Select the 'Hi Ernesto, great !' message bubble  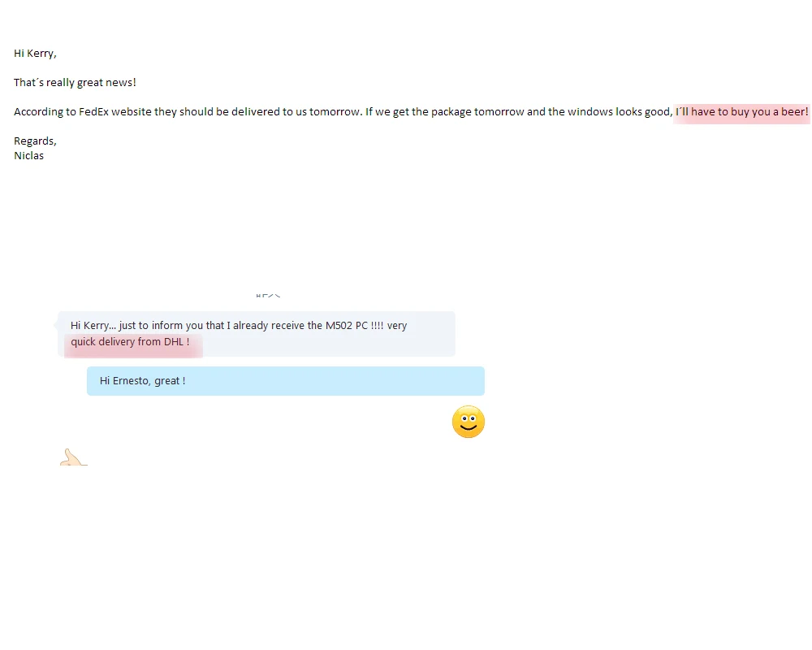[285, 381]
